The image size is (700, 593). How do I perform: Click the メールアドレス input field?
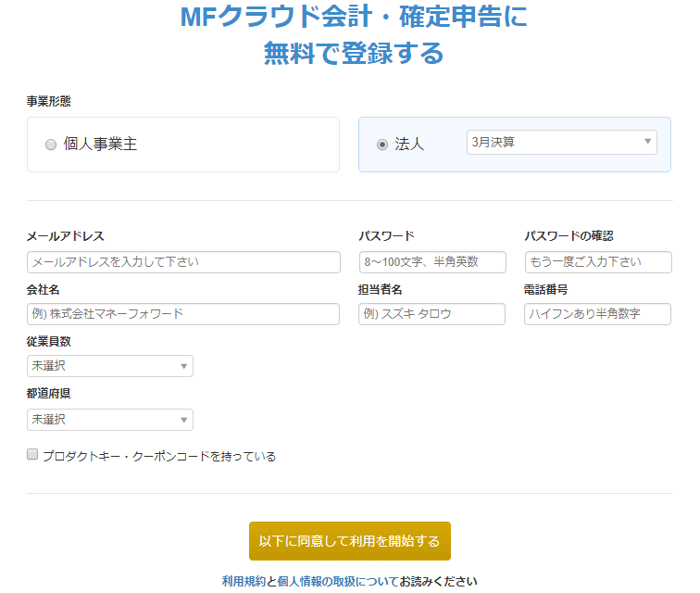[x=183, y=262]
